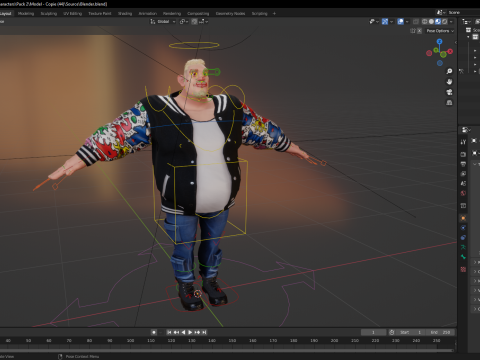Switch to the Scripting workspace tab

tap(259, 13)
